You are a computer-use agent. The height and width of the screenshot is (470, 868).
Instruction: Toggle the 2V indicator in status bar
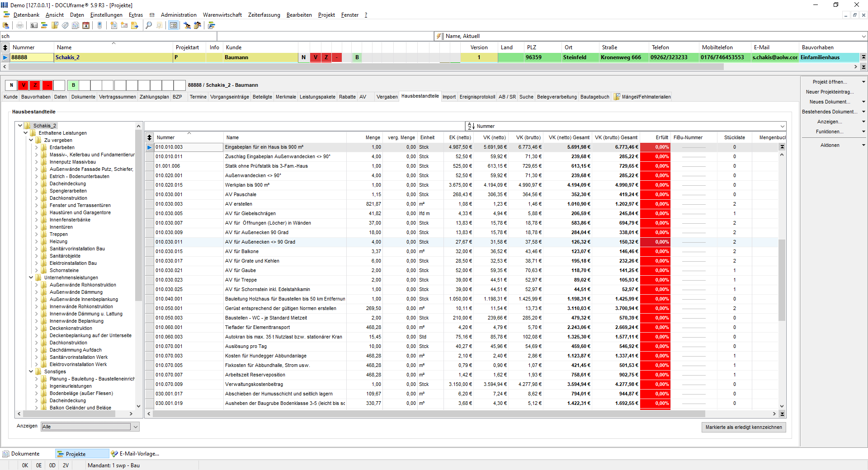click(x=66, y=465)
